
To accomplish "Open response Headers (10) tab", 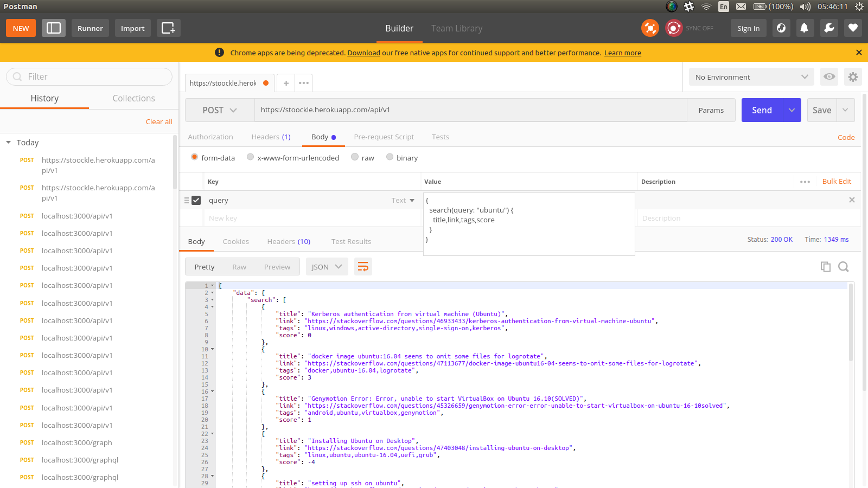I will click(x=289, y=242).
